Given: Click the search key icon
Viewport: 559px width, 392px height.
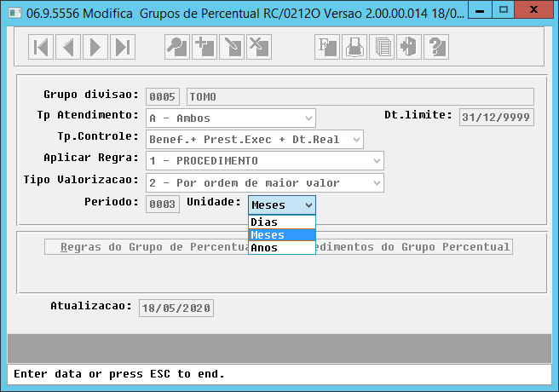Looking at the screenshot, I should tap(177, 47).
